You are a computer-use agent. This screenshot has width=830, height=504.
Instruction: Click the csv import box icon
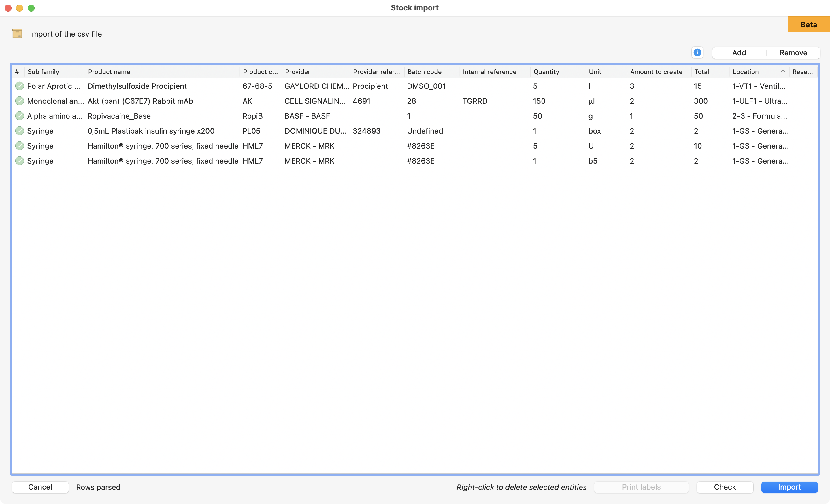17,34
